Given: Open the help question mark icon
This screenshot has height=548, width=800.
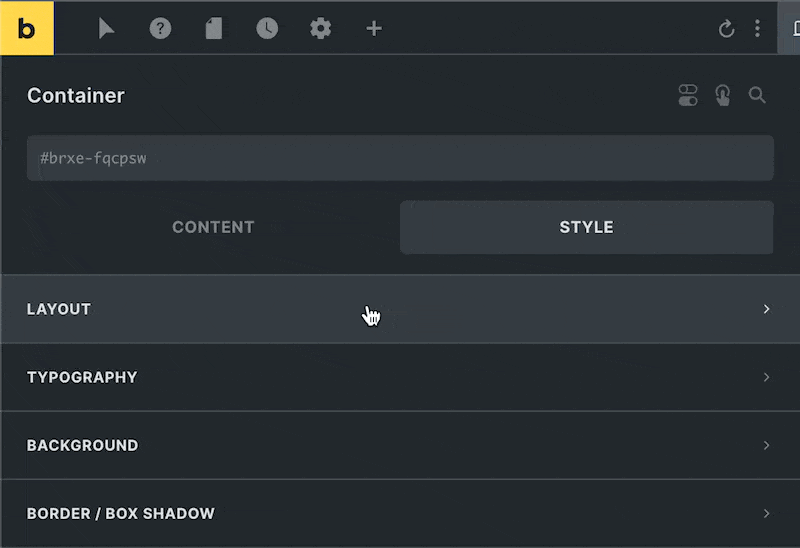Looking at the screenshot, I should (x=160, y=29).
